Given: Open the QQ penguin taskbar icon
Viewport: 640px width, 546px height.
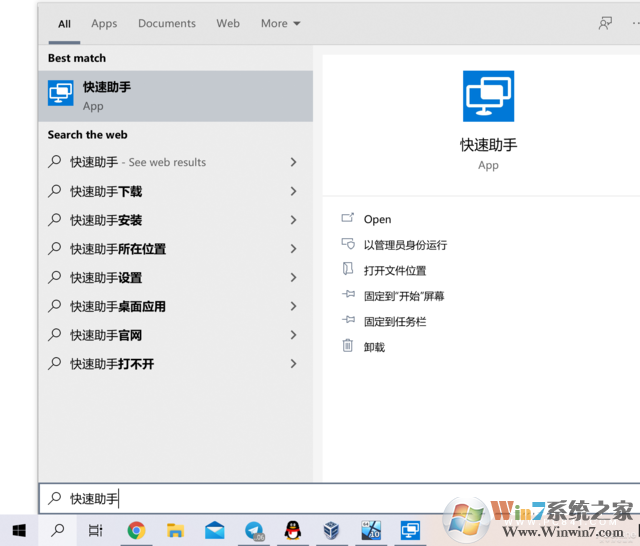Looking at the screenshot, I should (x=293, y=530).
